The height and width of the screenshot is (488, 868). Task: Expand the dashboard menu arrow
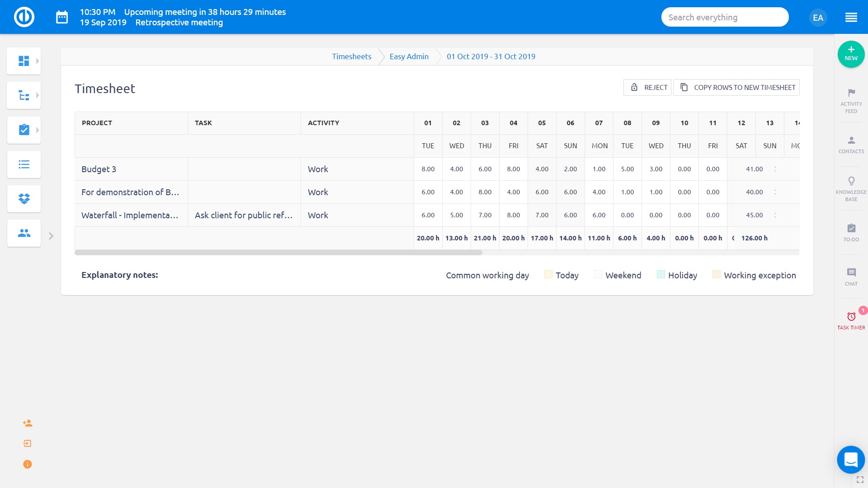(x=38, y=61)
